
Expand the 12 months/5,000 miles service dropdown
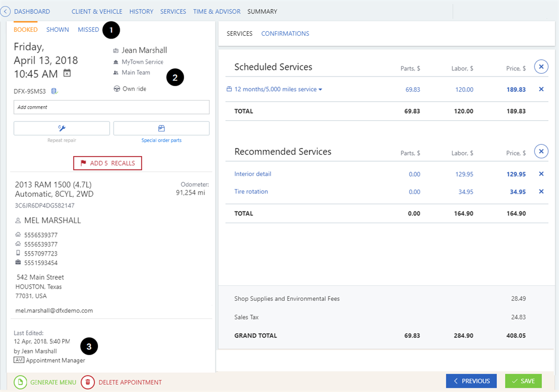(320, 89)
